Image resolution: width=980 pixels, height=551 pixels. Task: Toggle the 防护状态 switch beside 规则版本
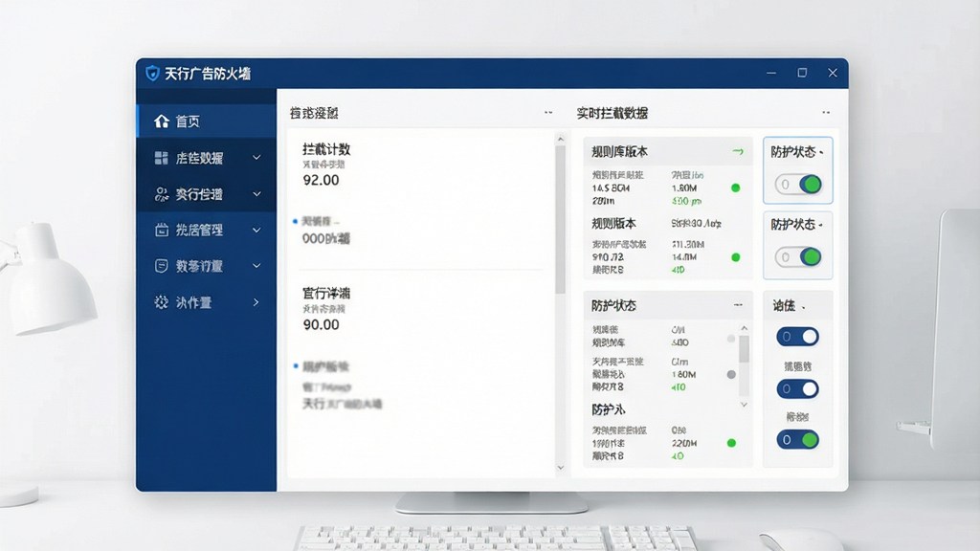[x=798, y=256]
